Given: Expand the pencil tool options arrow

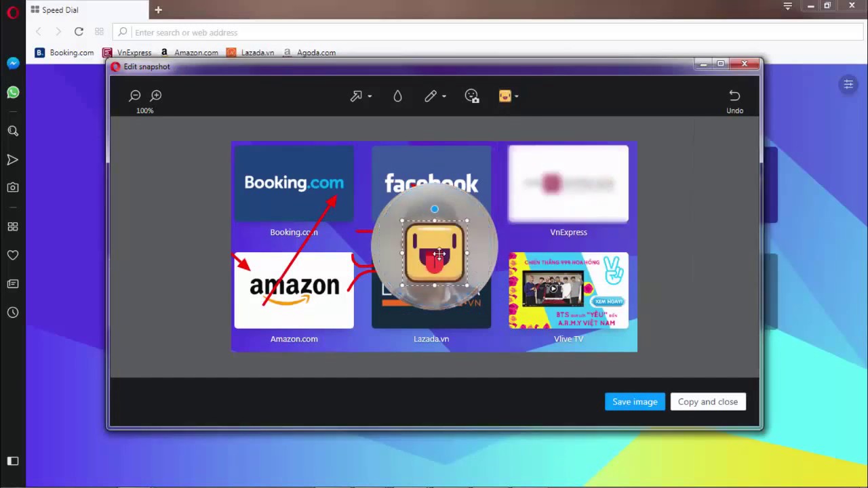Looking at the screenshot, I should [444, 96].
